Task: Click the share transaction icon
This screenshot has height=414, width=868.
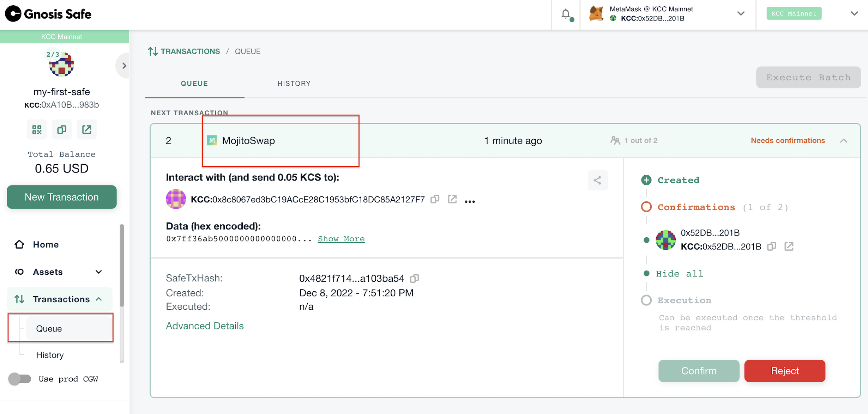Action: (597, 181)
